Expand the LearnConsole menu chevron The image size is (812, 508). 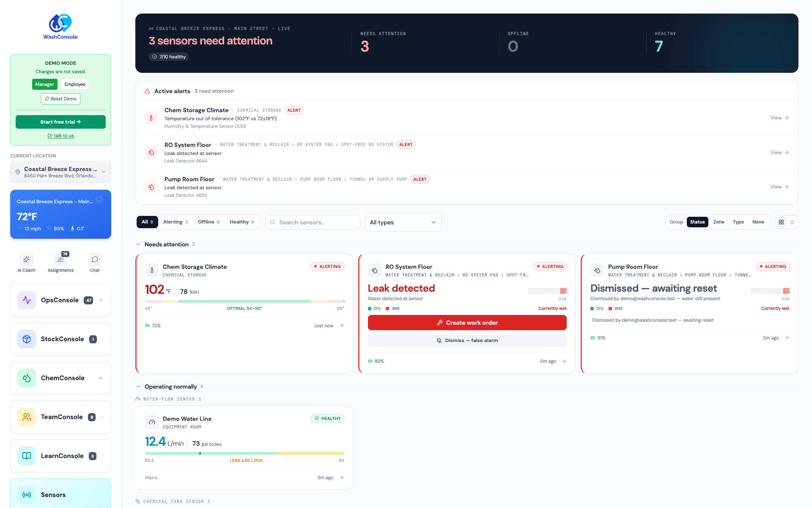pos(103,456)
